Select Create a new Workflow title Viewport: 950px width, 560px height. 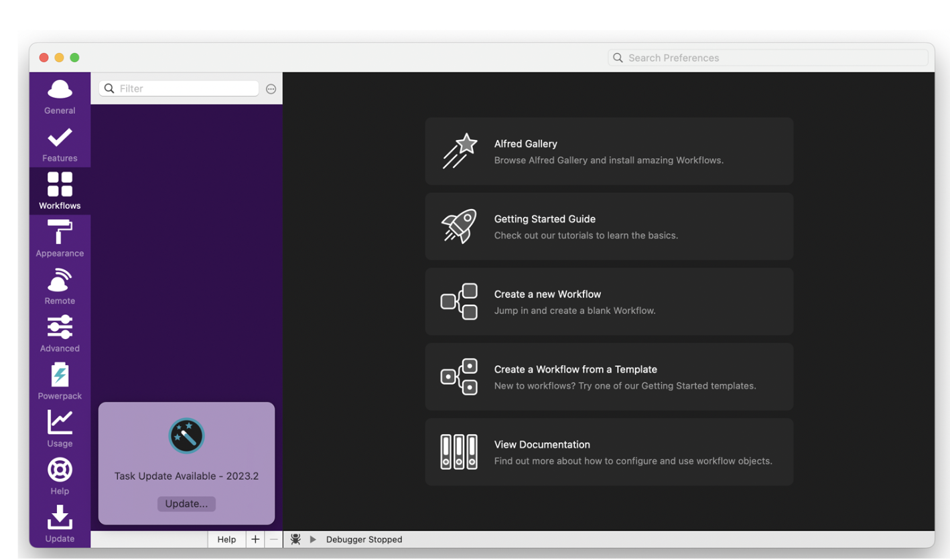[x=548, y=294]
